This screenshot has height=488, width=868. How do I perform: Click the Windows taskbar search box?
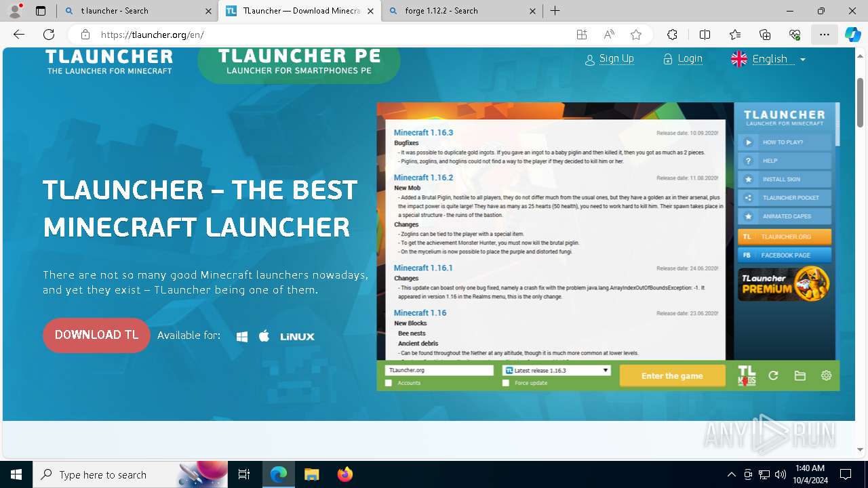[x=131, y=474]
